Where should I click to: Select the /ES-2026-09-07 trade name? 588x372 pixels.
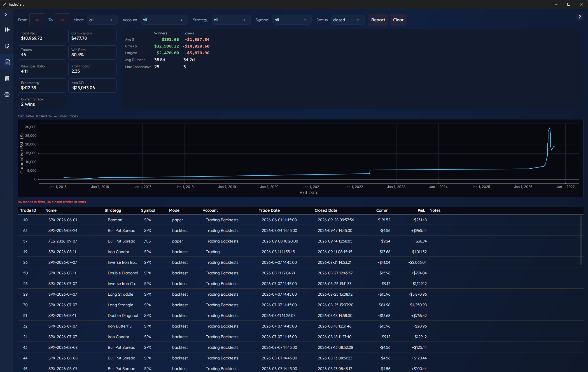[x=63, y=241]
